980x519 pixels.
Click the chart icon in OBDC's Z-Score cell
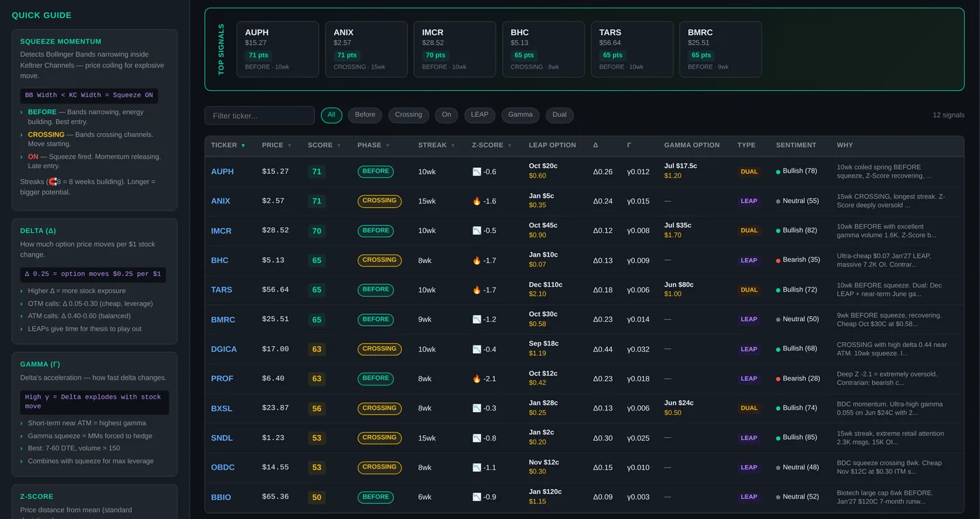coord(477,467)
